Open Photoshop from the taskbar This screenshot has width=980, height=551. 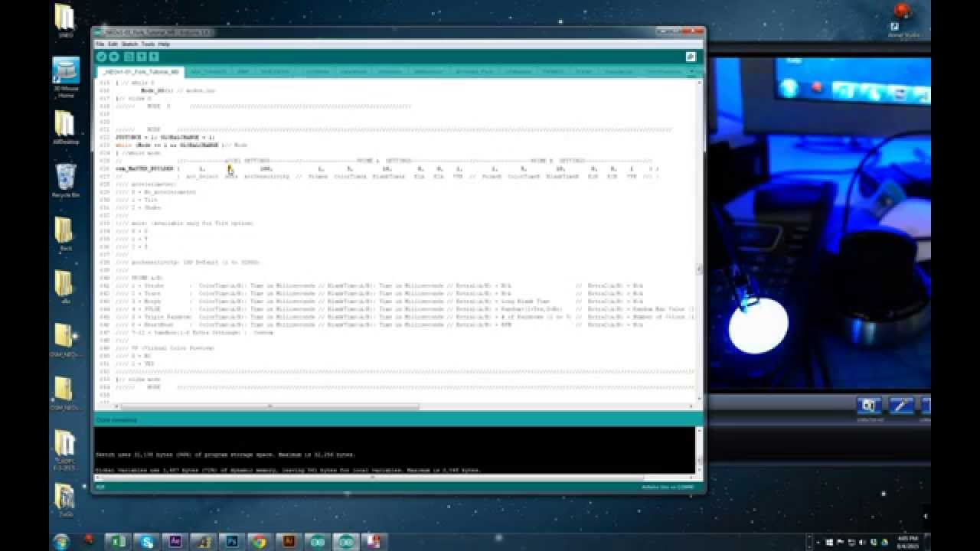coord(231,541)
